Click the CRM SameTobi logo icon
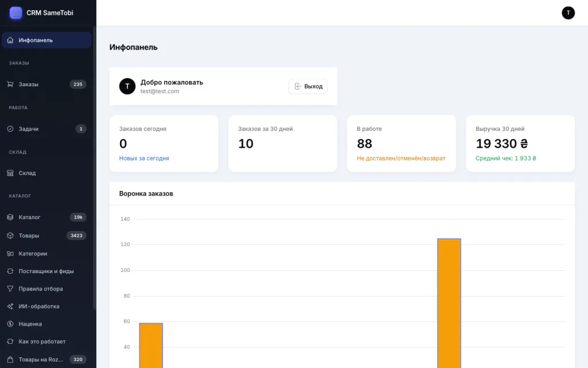 tap(16, 13)
